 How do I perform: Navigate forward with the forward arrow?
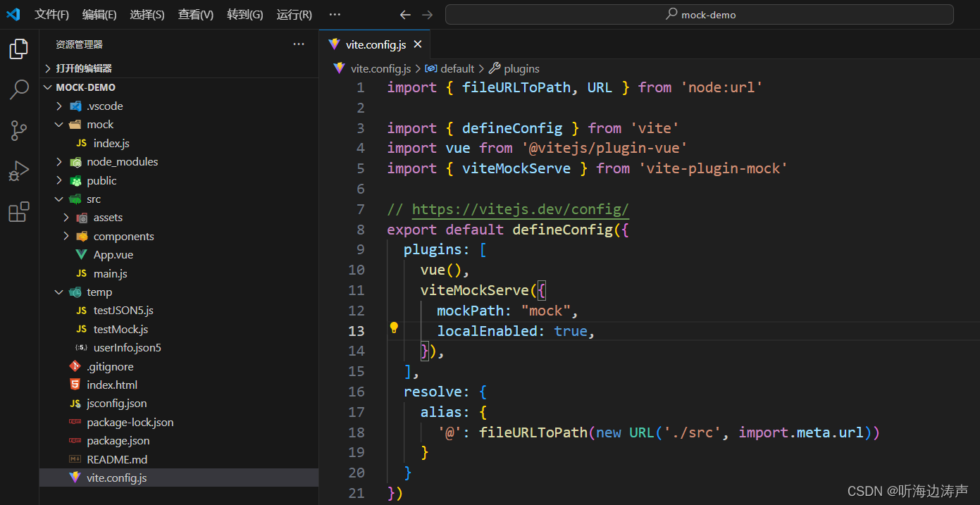[x=428, y=14]
